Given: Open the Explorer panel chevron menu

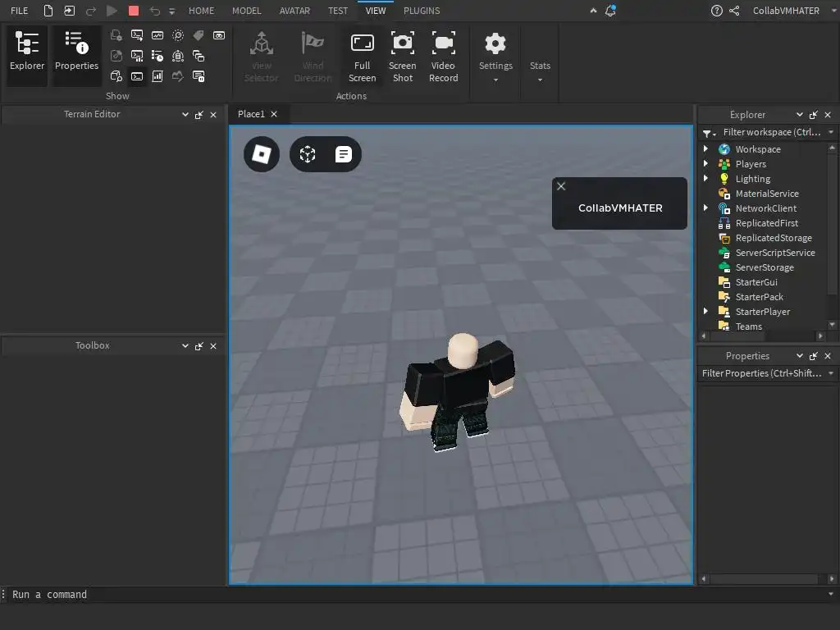Looking at the screenshot, I should point(799,115).
